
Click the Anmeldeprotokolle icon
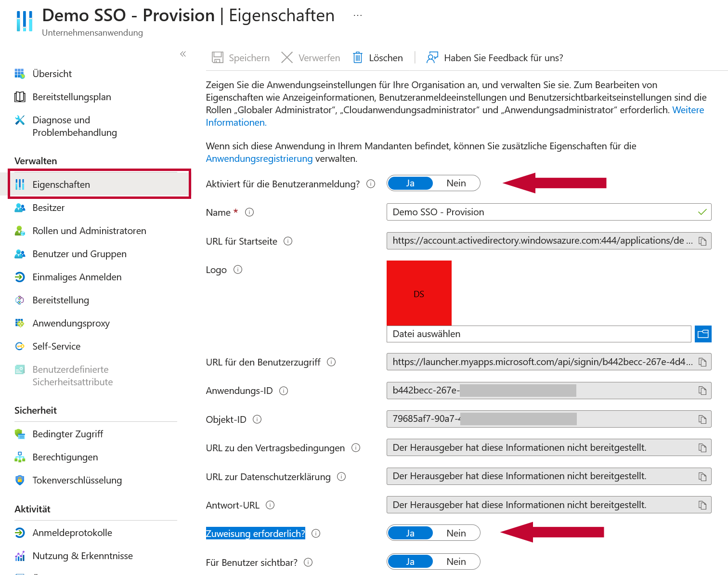tap(20, 533)
